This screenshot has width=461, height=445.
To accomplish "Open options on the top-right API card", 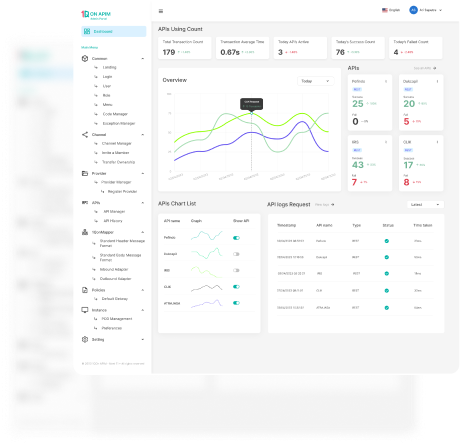I will [x=437, y=81].
